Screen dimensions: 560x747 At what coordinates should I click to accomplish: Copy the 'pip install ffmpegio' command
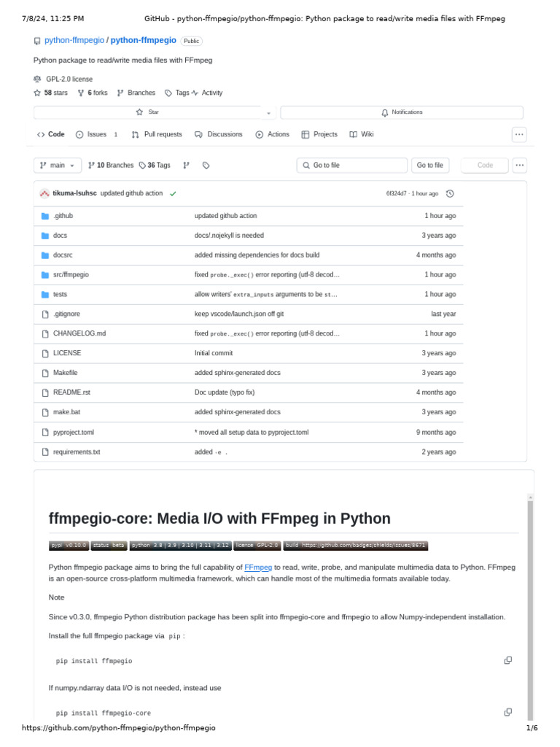click(x=507, y=660)
